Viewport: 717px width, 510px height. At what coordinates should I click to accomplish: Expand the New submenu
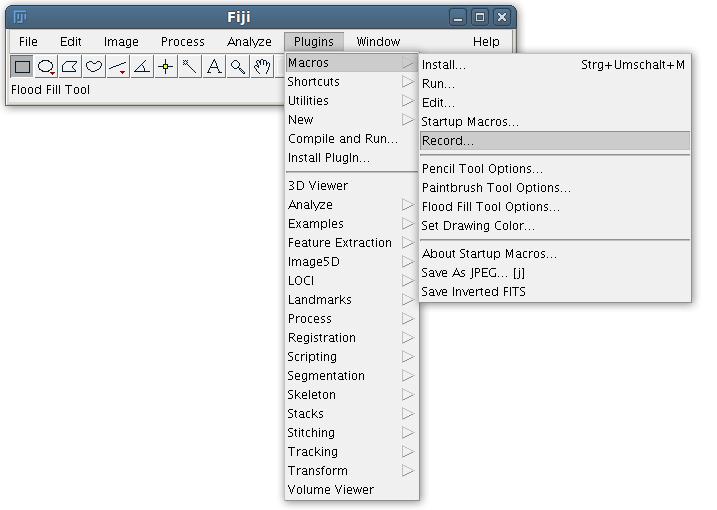pyautogui.click(x=351, y=120)
